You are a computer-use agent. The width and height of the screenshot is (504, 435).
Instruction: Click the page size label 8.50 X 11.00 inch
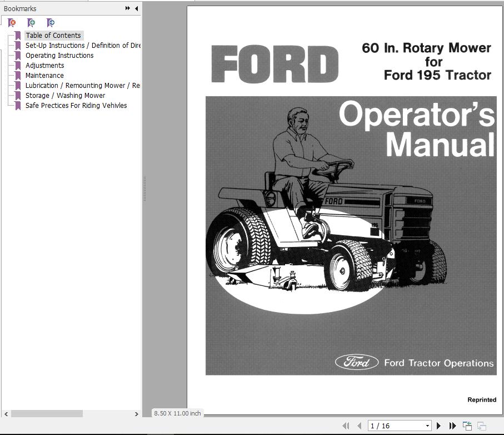point(177,413)
